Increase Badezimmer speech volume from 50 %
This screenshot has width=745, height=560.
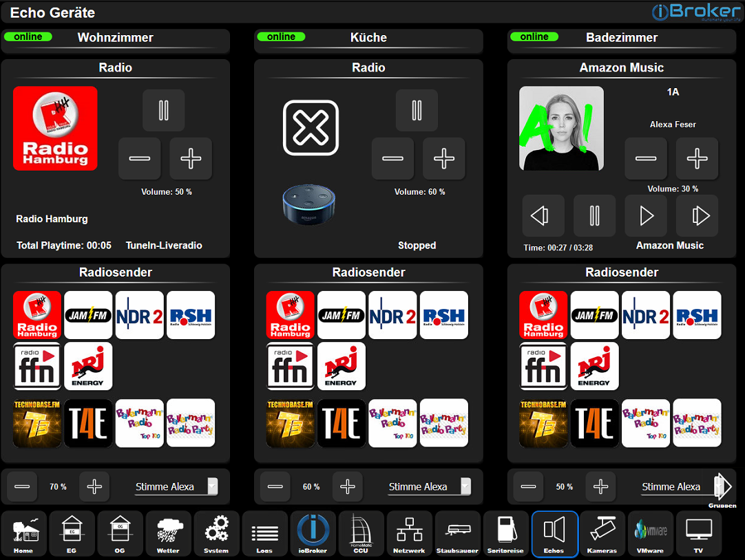pyautogui.click(x=600, y=486)
